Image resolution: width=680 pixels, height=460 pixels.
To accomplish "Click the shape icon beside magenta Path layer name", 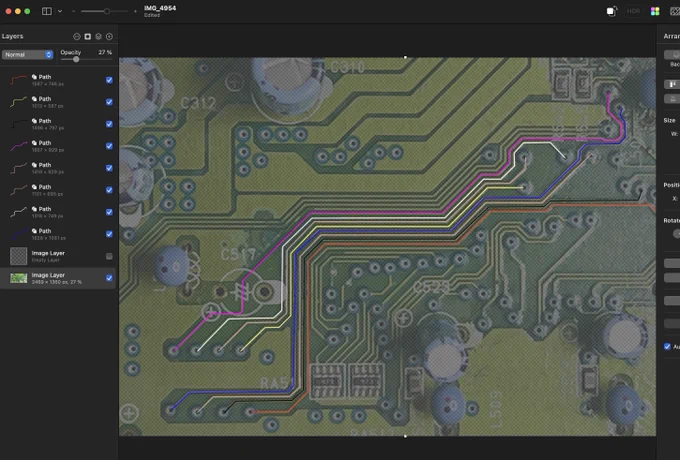I will [x=34, y=143].
